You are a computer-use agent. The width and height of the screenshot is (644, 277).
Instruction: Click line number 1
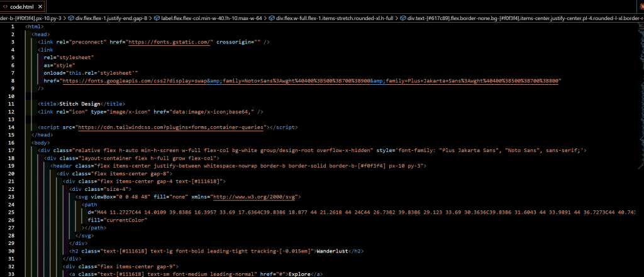(x=13, y=26)
